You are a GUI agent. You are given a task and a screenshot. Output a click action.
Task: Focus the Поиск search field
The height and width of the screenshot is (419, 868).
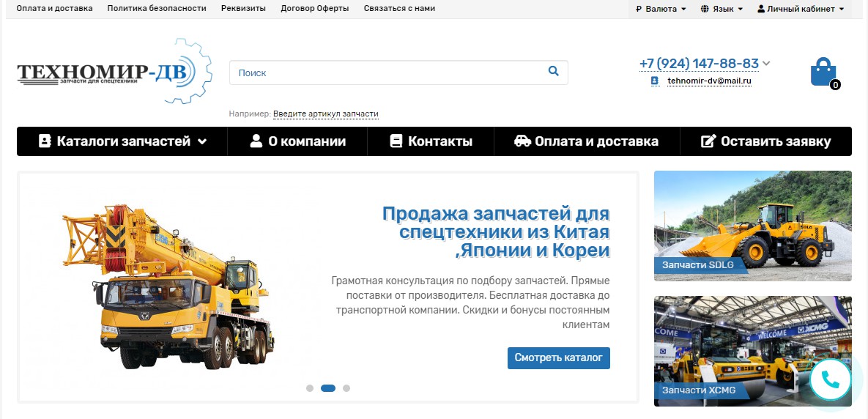coord(398,73)
